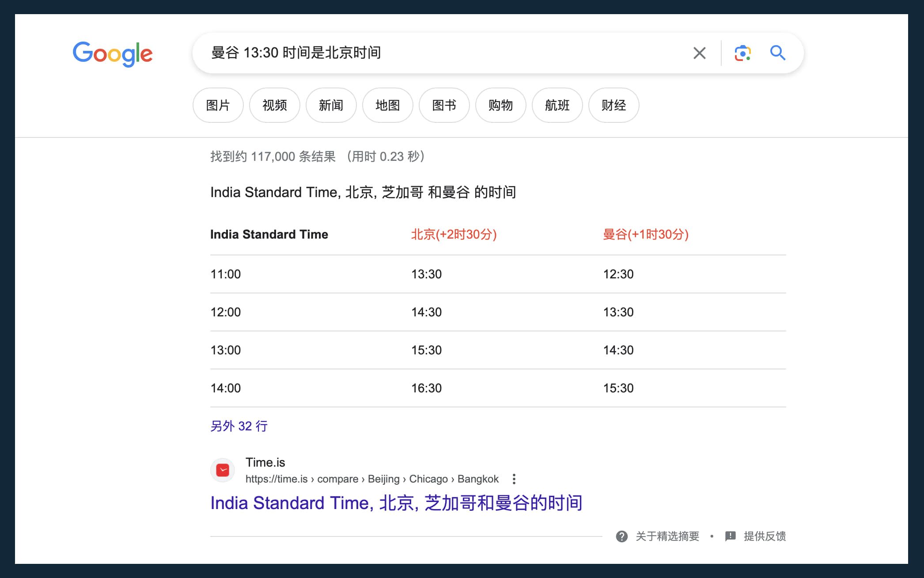The width and height of the screenshot is (924, 578).
Task: Click the time.is breadcrumb URL
Action: pyautogui.click(x=372, y=479)
